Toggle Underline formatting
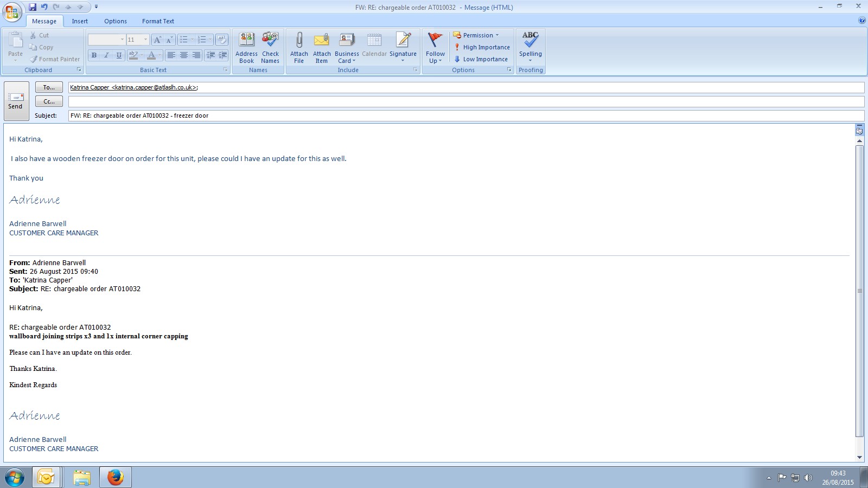This screenshot has width=868, height=488. point(119,55)
